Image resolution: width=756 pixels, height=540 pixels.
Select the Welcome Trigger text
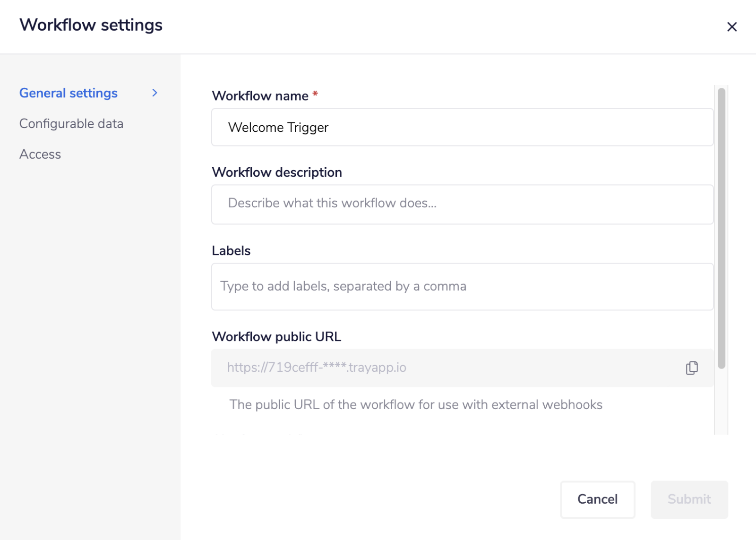click(278, 127)
